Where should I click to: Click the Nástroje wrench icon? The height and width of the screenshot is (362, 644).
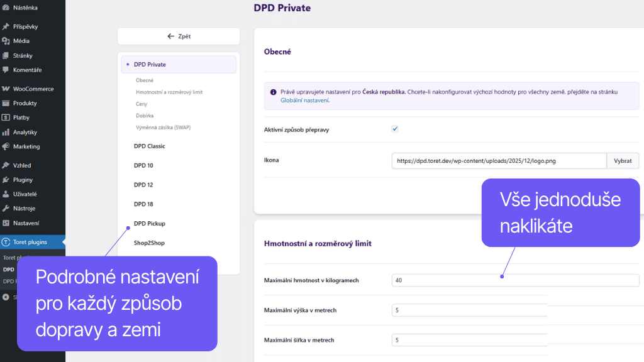click(6, 209)
